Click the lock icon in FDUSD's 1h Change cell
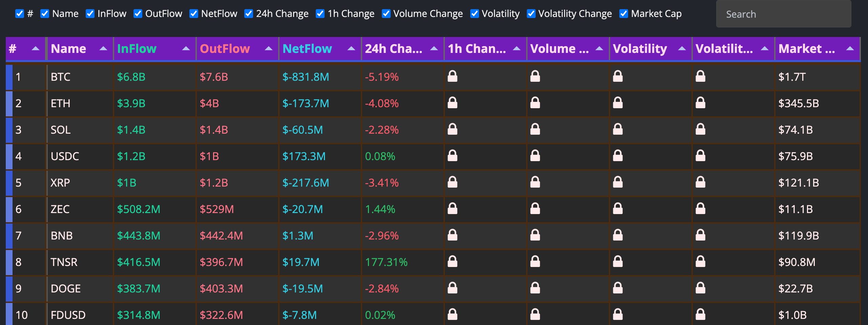Screen dimensions: 868x325 [453, 315]
